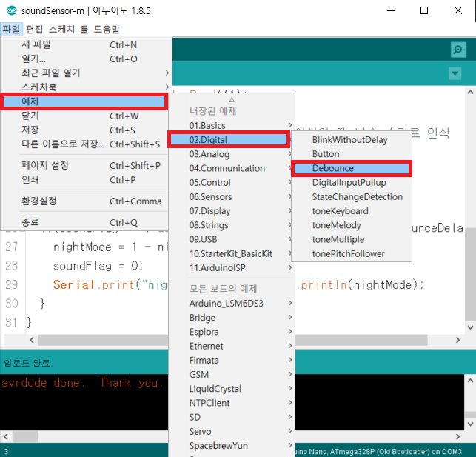Click console scrollbar up arrow
The width and height of the screenshot is (476, 457).
coord(470,380)
